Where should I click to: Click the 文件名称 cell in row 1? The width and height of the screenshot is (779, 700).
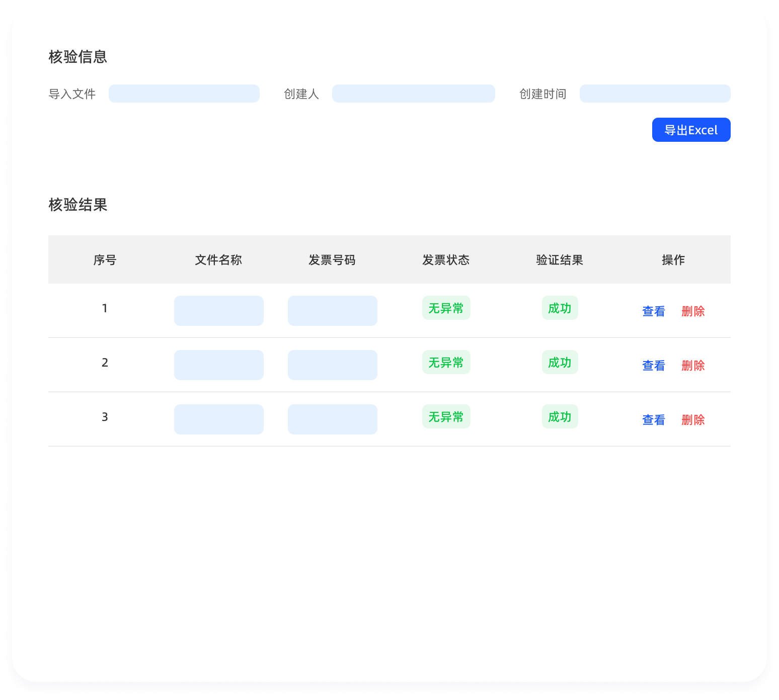pos(218,311)
